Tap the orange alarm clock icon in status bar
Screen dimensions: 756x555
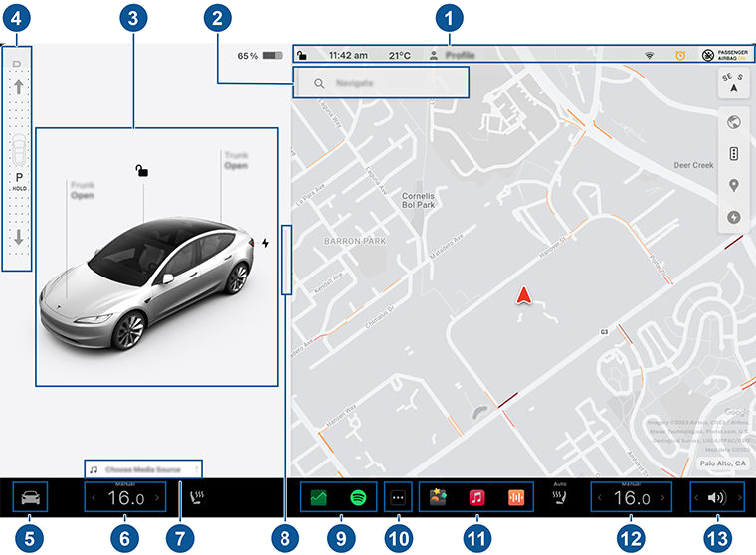click(680, 55)
